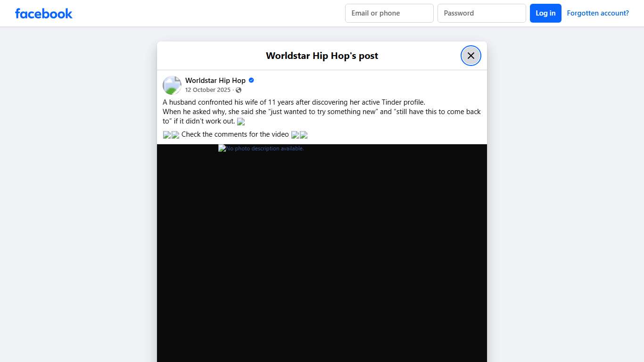644x362 pixels.
Task: Click the "12 October 2025" timestamp link
Action: click(x=207, y=90)
